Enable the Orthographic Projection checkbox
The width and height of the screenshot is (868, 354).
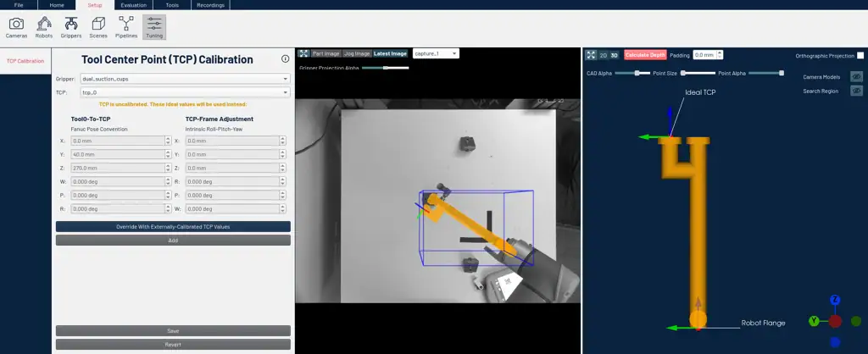pyautogui.click(x=860, y=56)
